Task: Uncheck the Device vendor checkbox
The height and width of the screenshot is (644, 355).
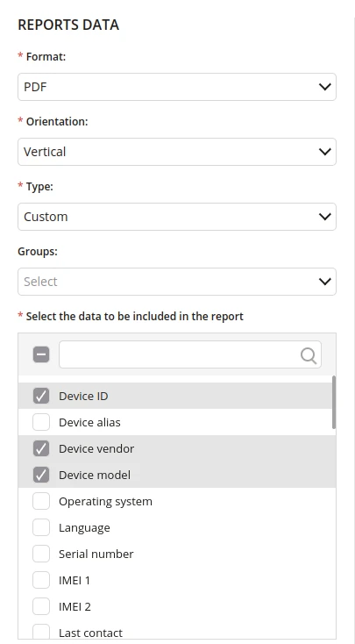Action: [41, 448]
